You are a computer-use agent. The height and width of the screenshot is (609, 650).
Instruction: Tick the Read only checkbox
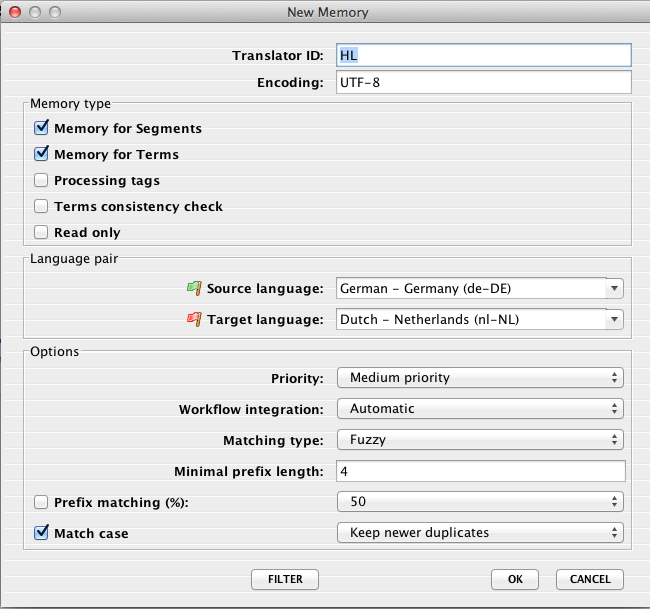click(x=41, y=232)
